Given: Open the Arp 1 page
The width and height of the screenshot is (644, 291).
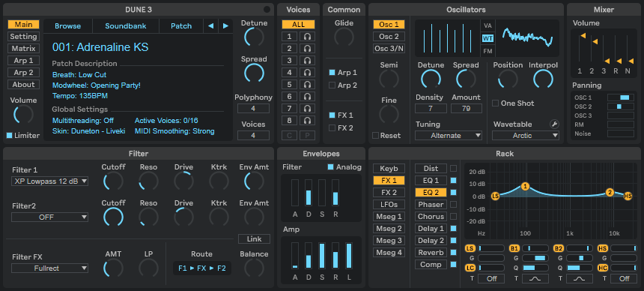Looking at the screenshot, I should click(x=23, y=61).
